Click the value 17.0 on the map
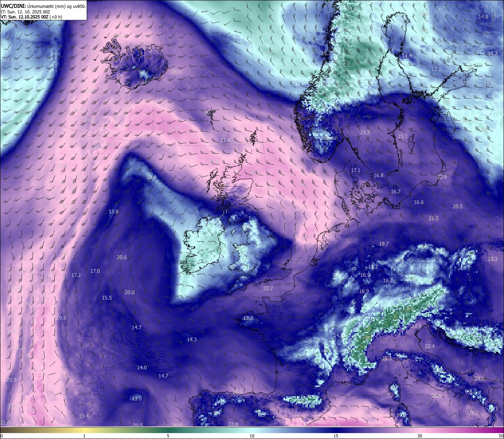The image size is (504, 439). 95,271
